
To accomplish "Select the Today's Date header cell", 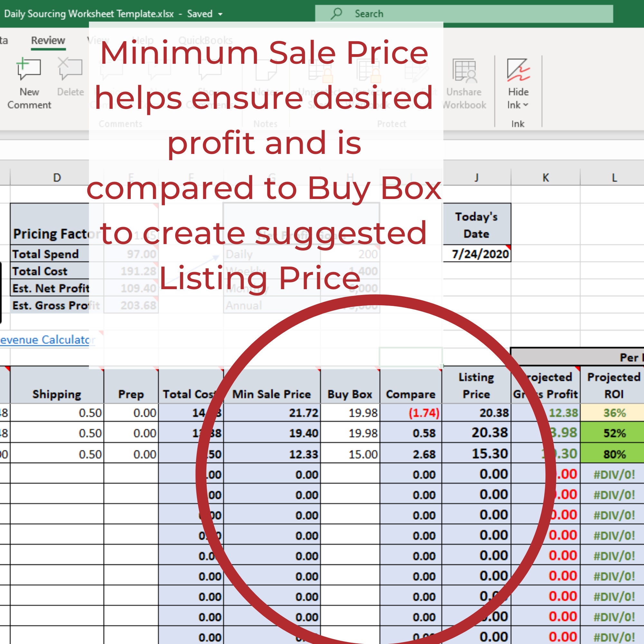I will coord(477,224).
